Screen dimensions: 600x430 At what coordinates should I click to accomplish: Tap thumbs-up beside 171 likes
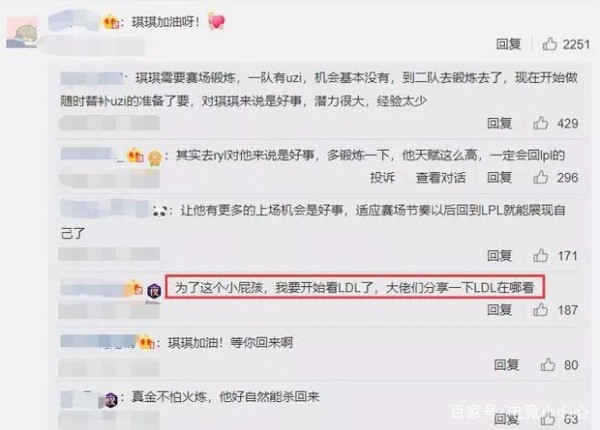coord(540,255)
